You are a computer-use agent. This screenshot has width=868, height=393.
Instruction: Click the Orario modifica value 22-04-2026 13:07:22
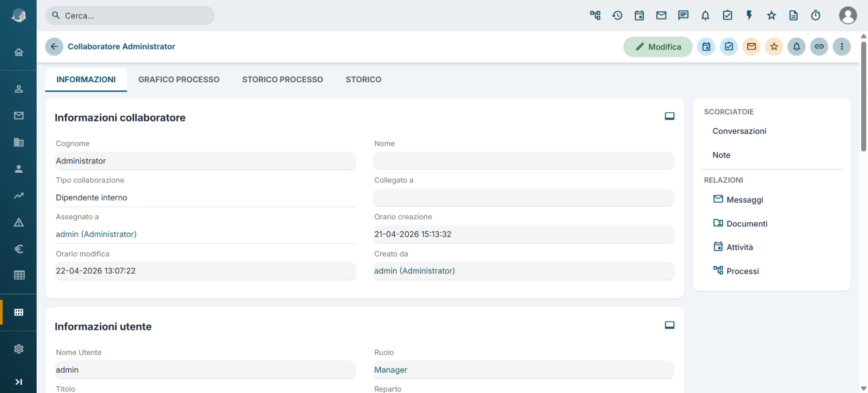[x=206, y=271]
